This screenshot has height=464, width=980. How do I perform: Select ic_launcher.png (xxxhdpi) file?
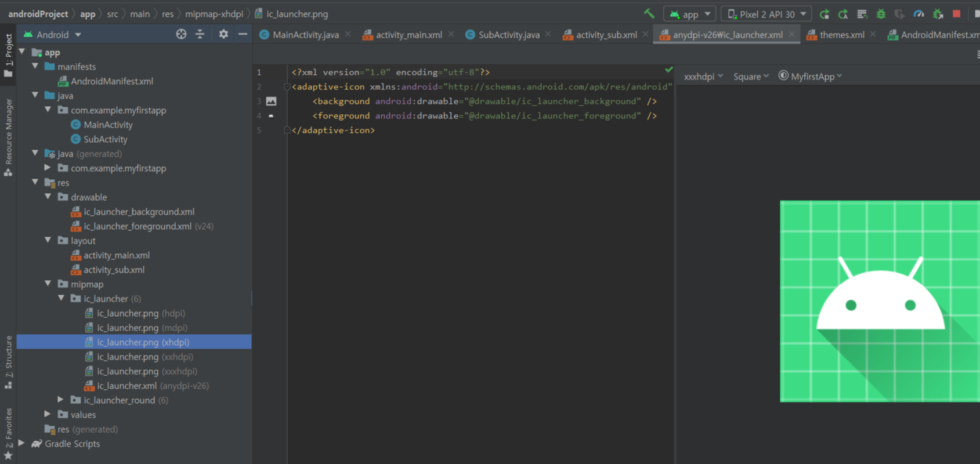click(x=141, y=371)
